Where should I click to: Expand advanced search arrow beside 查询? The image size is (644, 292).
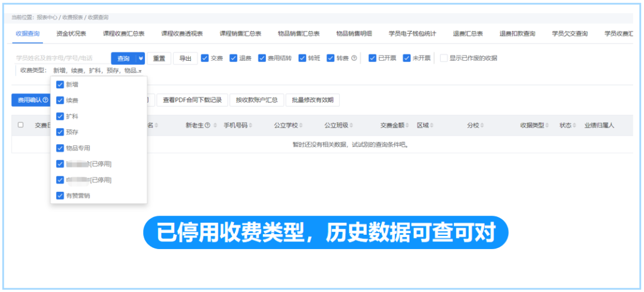click(141, 58)
